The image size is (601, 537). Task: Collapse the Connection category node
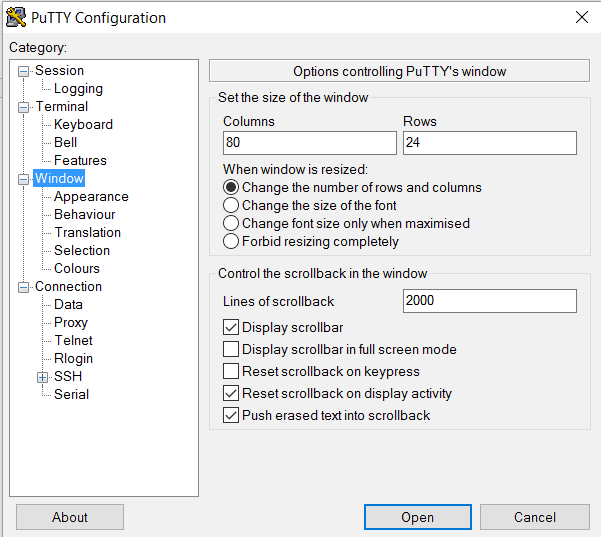24,287
